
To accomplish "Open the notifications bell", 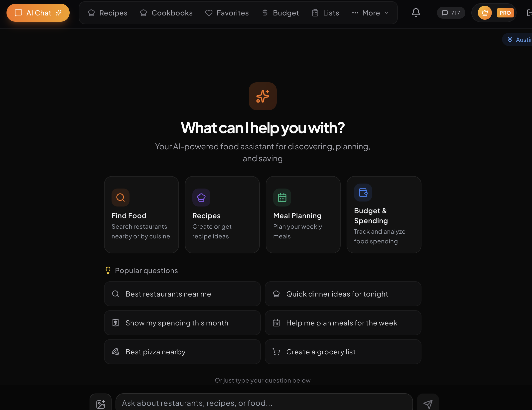I will (x=415, y=13).
